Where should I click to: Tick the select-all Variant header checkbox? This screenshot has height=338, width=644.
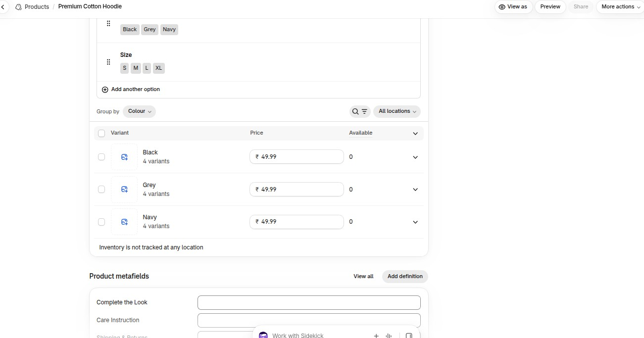click(x=101, y=133)
